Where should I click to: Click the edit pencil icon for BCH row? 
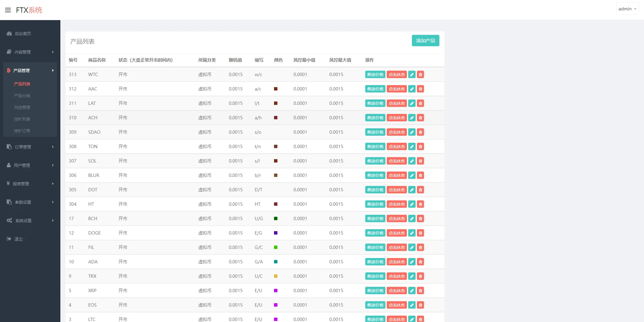point(412,219)
